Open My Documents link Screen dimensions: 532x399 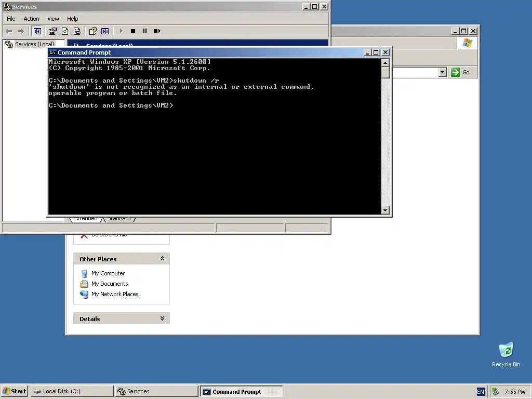pos(110,284)
